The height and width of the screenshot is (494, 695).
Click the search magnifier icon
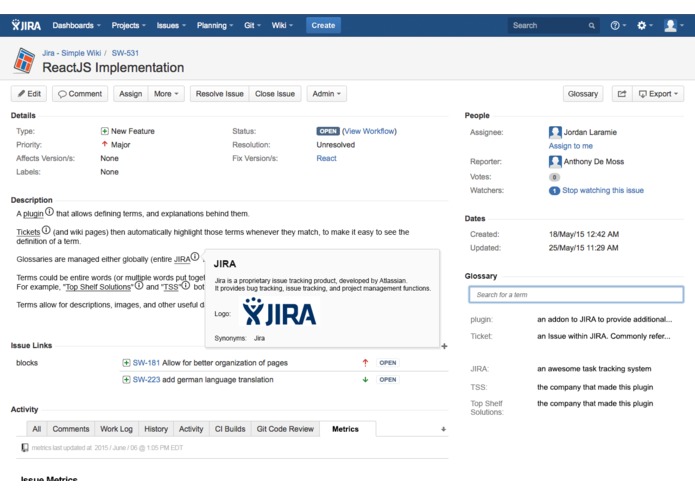point(592,26)
